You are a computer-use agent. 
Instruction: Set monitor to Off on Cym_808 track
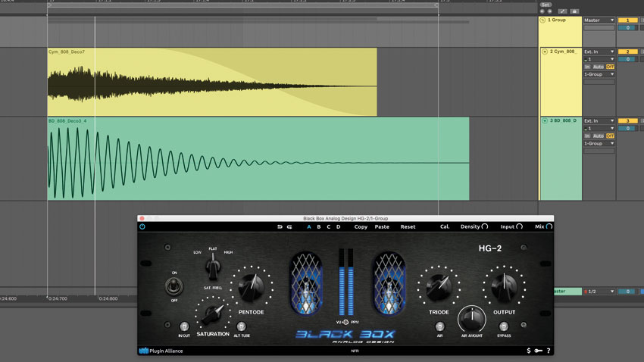(x=611, y=67)
